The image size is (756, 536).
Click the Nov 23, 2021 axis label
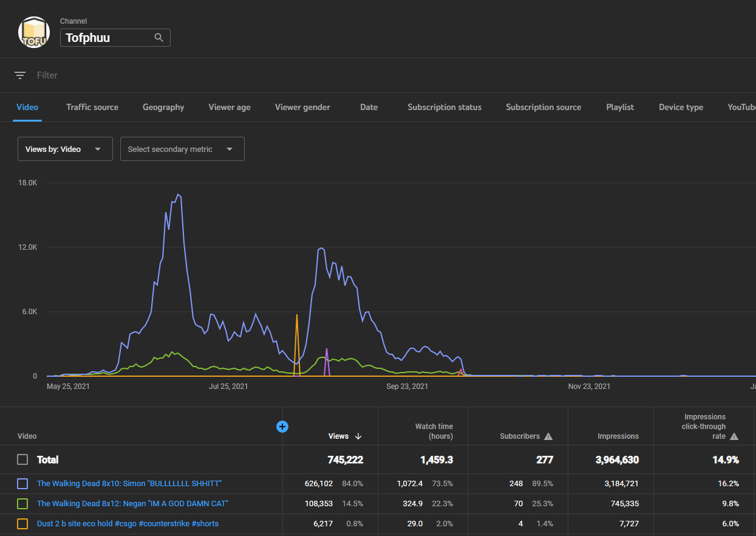click(x=589, y=386)
